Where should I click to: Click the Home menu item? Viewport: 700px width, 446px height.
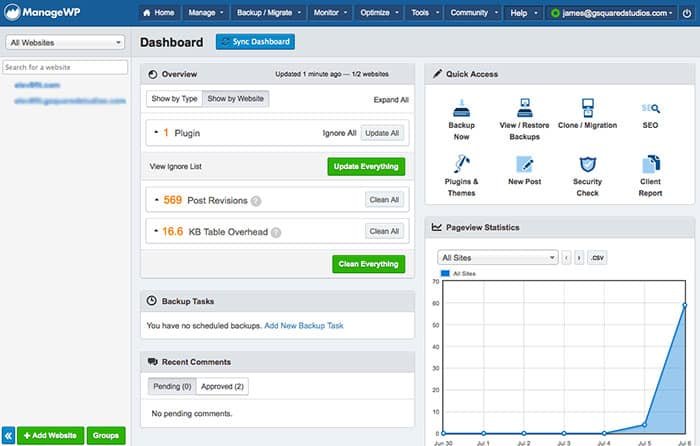click(158, 13)
